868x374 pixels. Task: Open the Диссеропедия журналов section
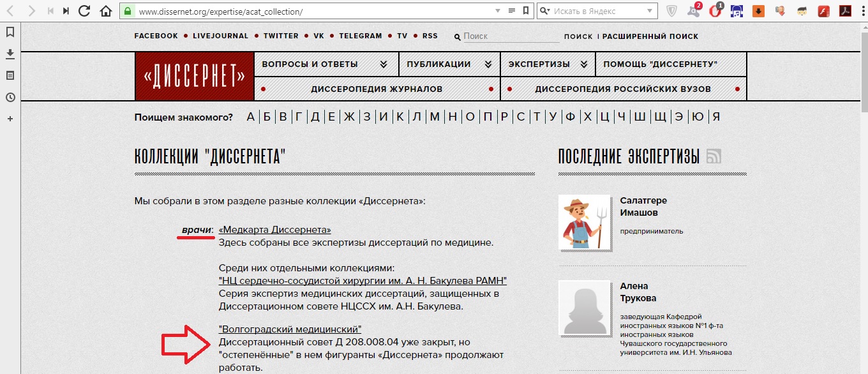[377, 89]
